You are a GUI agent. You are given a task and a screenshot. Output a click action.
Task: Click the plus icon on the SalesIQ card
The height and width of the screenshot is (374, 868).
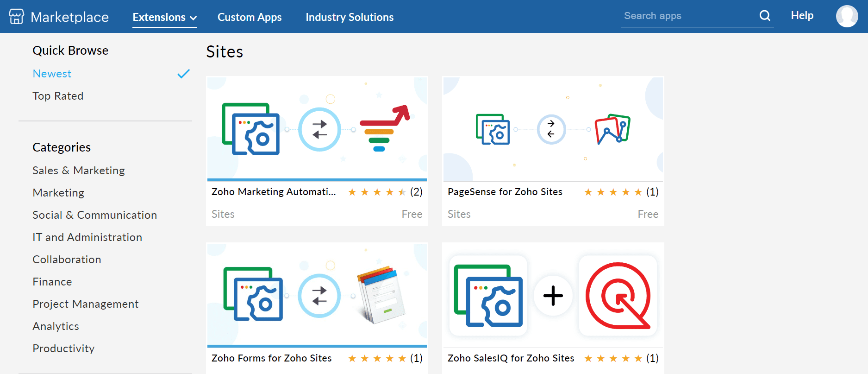pyautogui.click(x=553, y=296)
